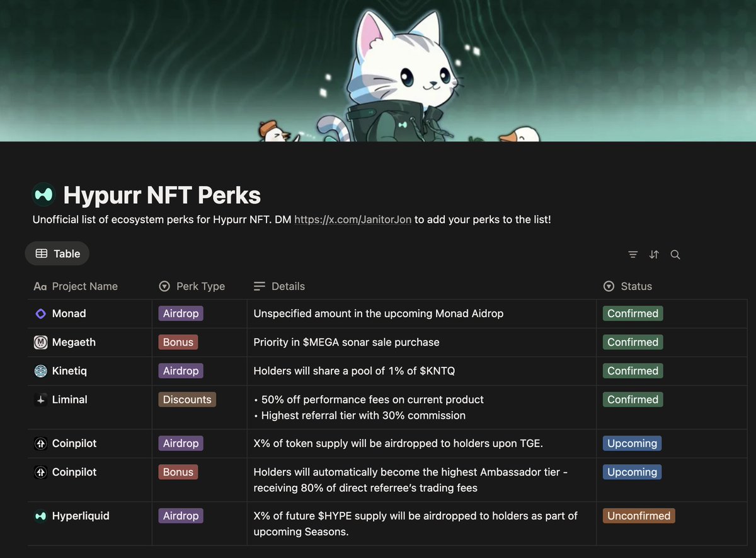756x558 pixels.
Task: Click the Airdrop tag in Kinetiq row
Action: pyautogui.click(x=181, y=371)
